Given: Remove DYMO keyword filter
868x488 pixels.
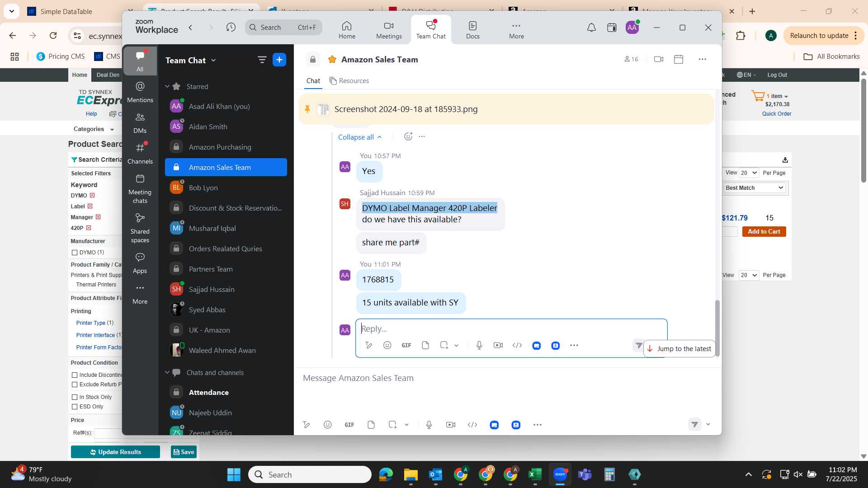Looking at the screenshot, I should (x=92, y=195).
